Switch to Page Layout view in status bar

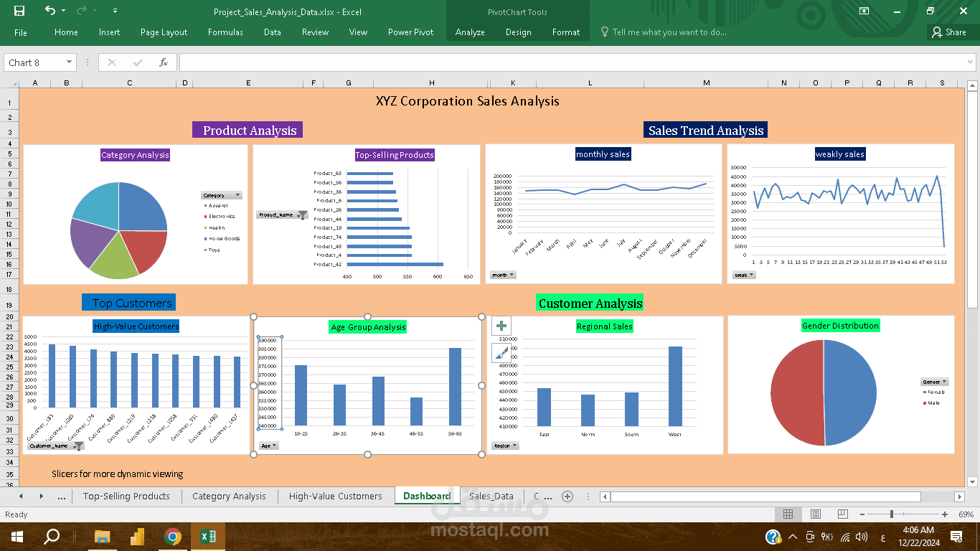[815, 514]
